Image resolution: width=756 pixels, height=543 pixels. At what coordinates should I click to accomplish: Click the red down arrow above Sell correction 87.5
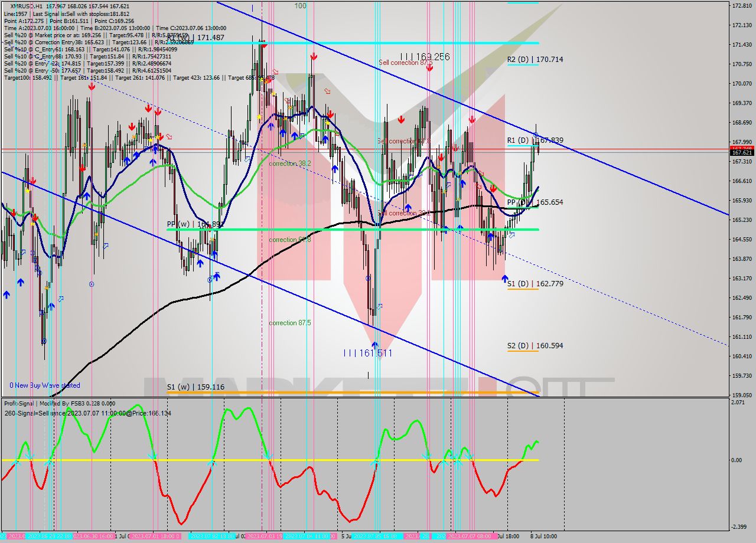tap(429, 67)
